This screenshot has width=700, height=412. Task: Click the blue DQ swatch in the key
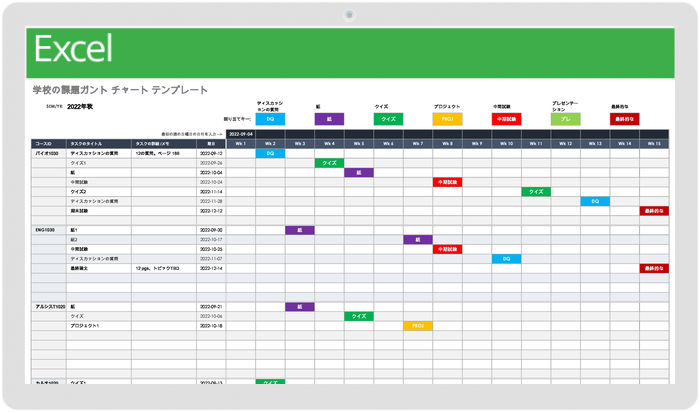pyautogui.click(x=270, y=119)
